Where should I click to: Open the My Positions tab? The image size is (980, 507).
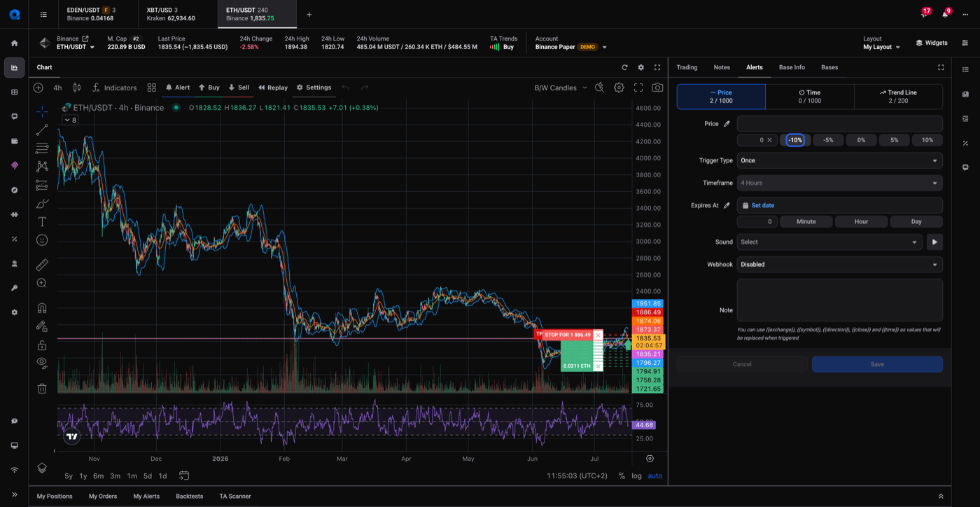pos(55,496)
